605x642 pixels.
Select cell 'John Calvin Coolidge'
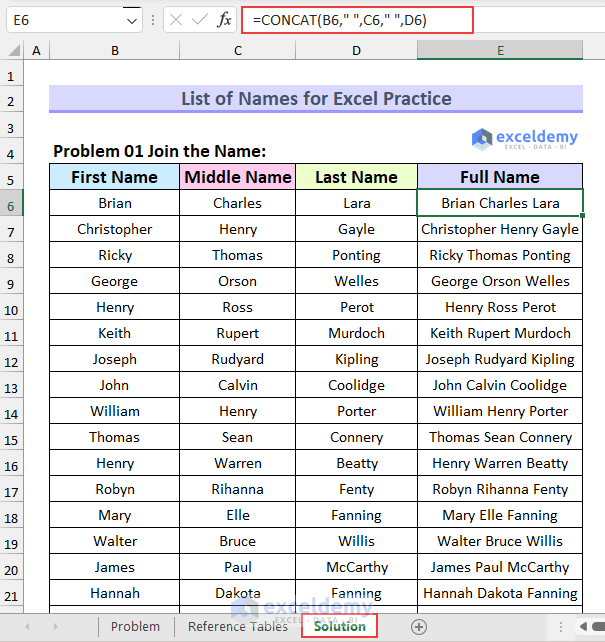pyautogui.click(x=500, y=385)
